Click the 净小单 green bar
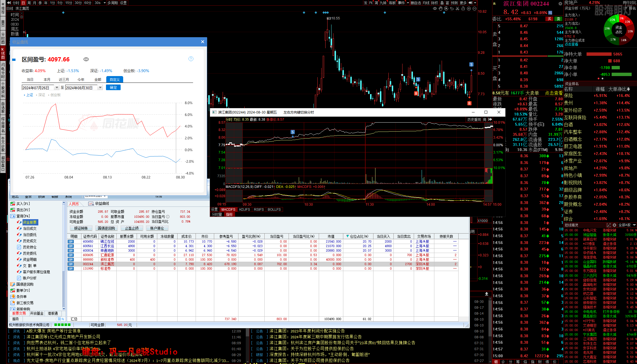 [621, 74]
